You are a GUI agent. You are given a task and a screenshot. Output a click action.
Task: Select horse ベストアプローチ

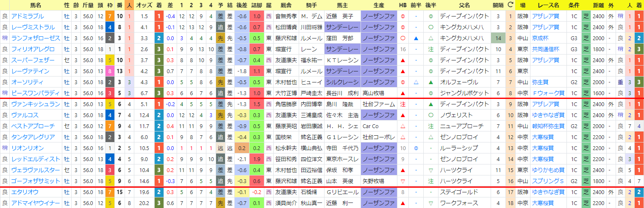33,126
